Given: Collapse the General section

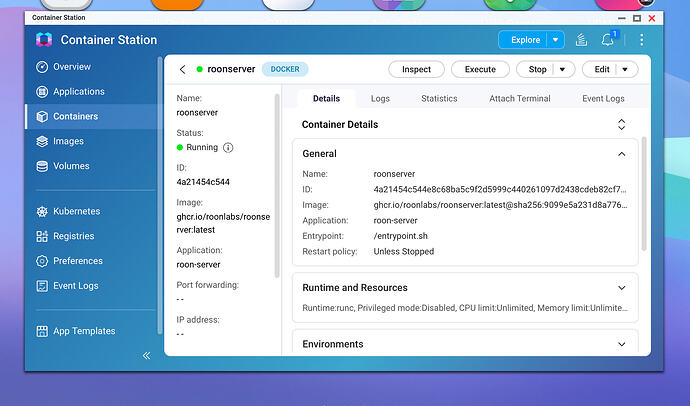Looking at the screenshot, I should pos(621,154).
